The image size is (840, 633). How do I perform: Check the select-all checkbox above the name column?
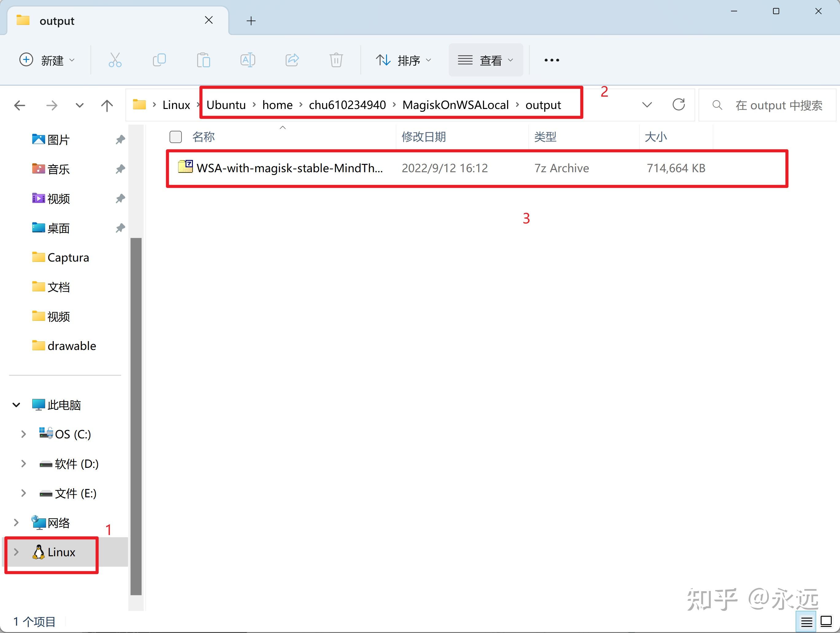pyautogui.click(x=175, y=137)
